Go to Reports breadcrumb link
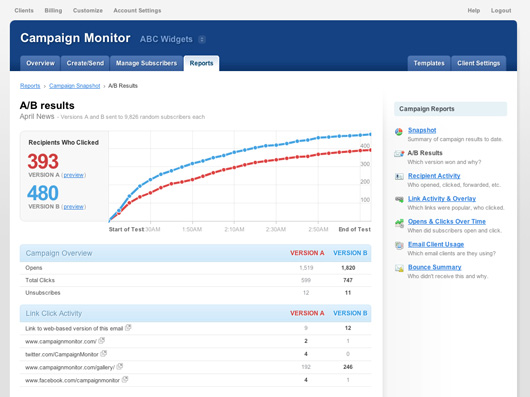The height and width of the screenshot is (397, 530). coord(30,86)
